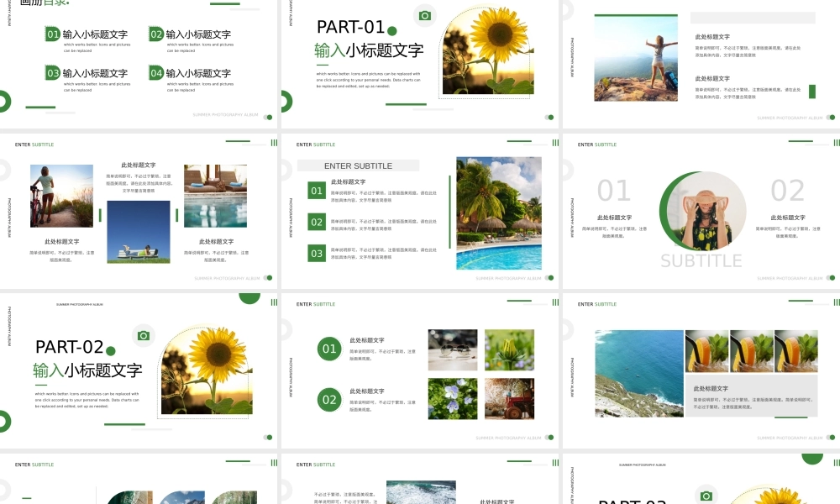Click the green circle 02 next to the blue flowers photo
Viewport: 840px width, 504px height.
coord(329,400)
